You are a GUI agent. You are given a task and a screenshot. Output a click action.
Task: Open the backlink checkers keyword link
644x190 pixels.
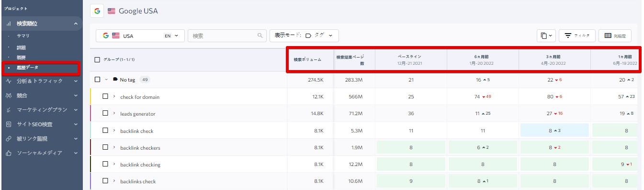[140, 148]
